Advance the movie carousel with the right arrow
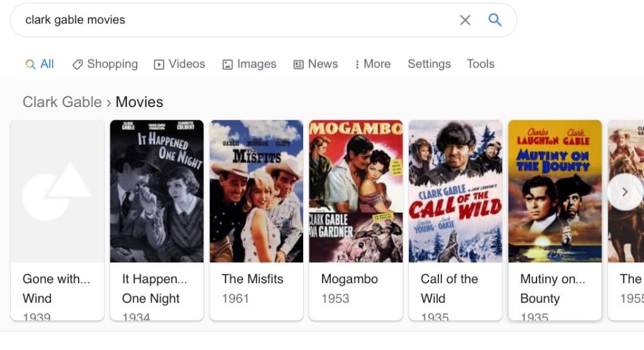The image size is (644, 350). pyautogui.click(x=625, y=192)
